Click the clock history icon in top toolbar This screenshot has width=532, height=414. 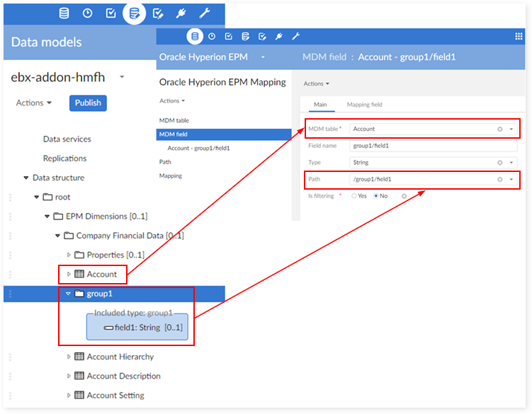tap(88, 13)
